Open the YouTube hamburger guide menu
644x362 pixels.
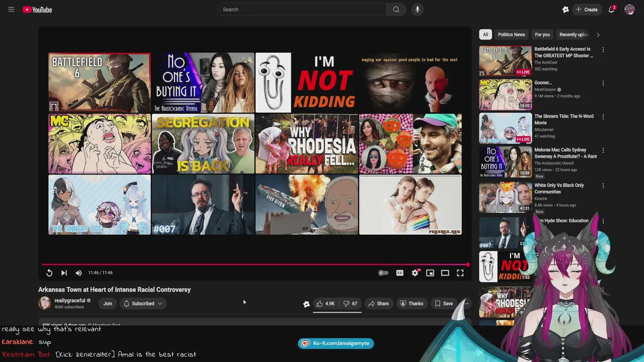point(11,10)
